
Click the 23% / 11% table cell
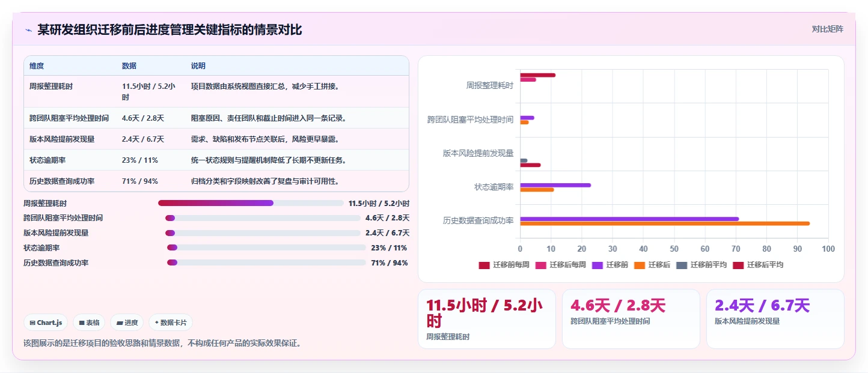151,160
